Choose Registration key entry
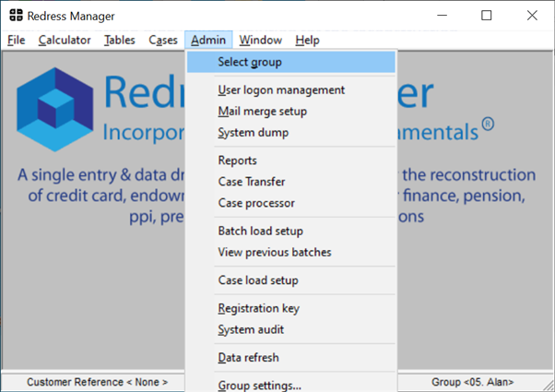This screenshot has width=555, height=392. [291, 308]
